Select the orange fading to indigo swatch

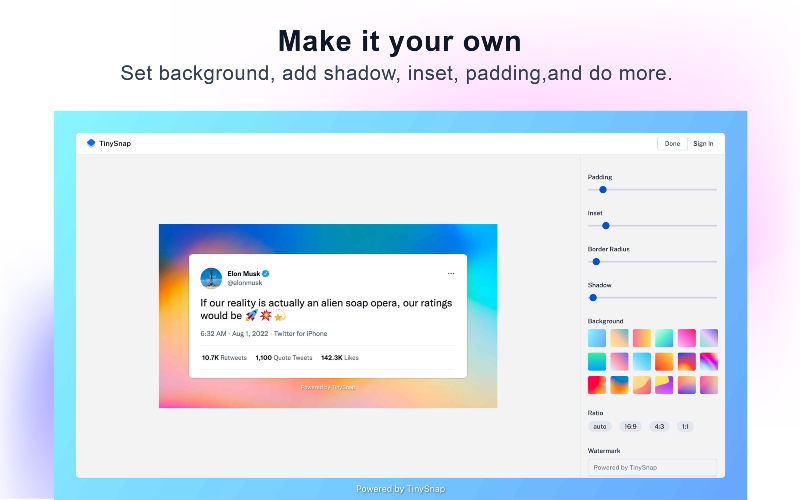(x=687, y=385)
